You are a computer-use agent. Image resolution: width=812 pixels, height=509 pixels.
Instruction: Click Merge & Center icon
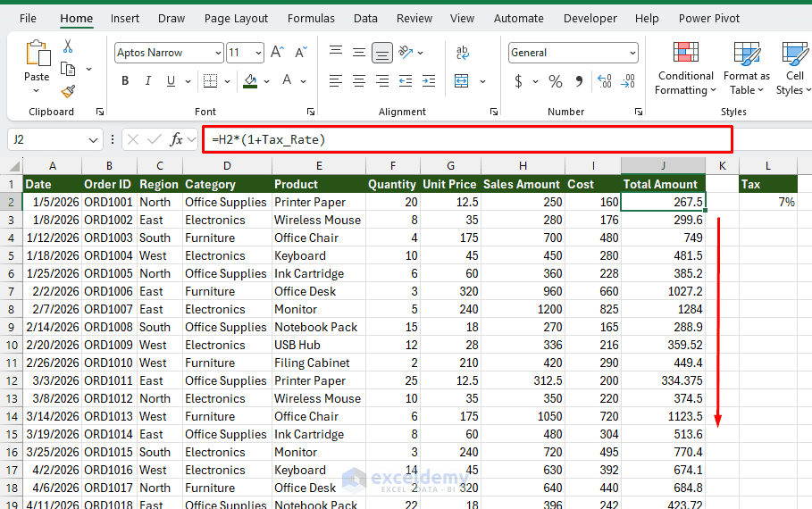point(462,80)
